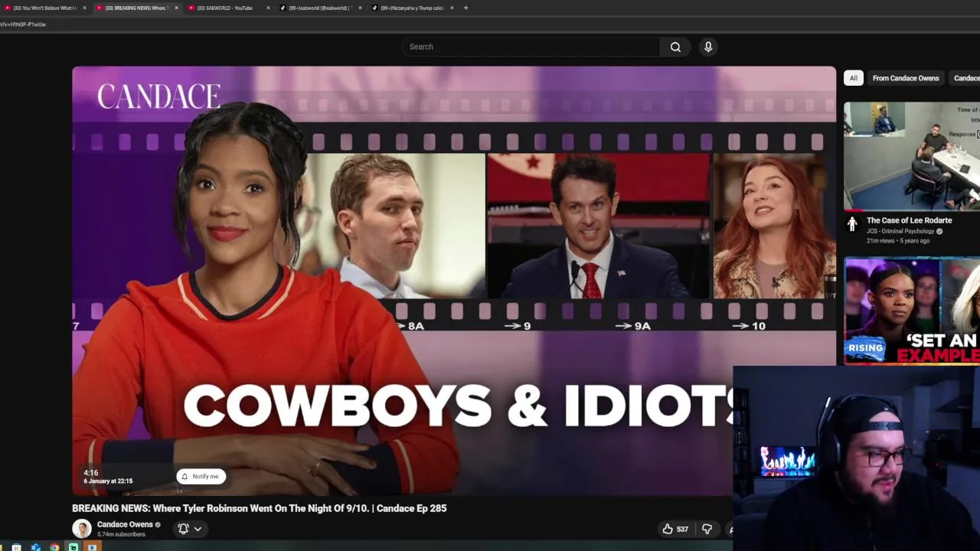Click the search magnifier icon
980x551 pixels.
point(675,47)
